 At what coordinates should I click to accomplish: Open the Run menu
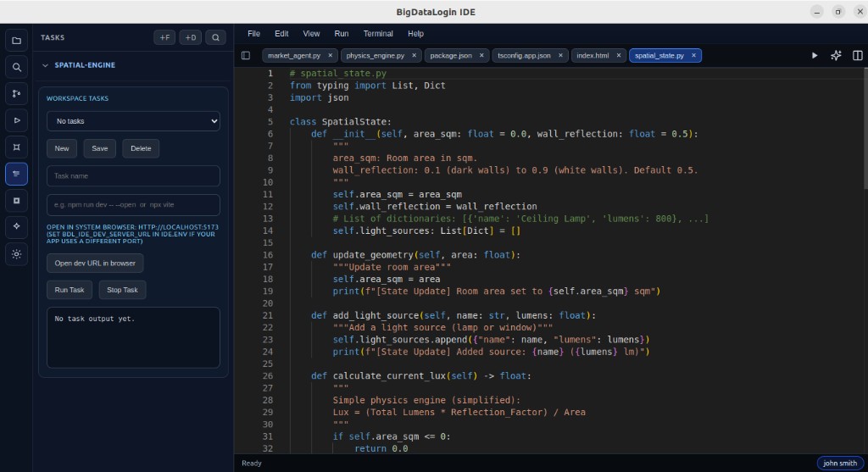pos(342,34)
